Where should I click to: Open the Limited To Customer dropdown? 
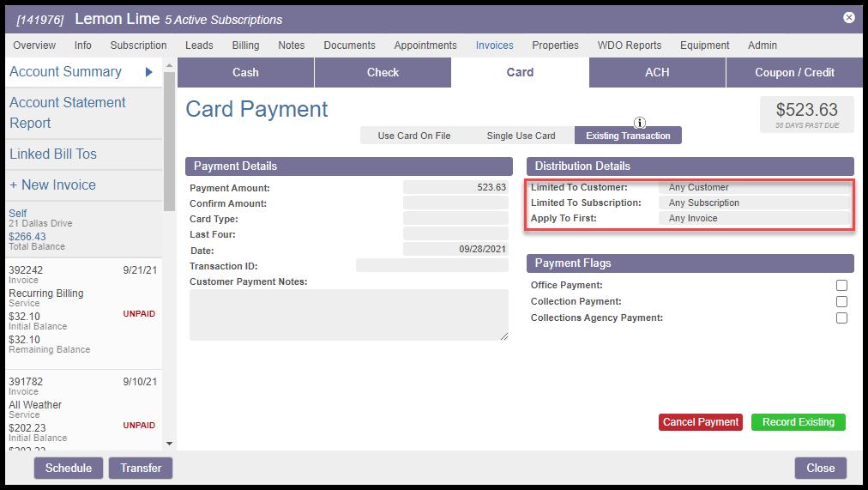point(753,188)
